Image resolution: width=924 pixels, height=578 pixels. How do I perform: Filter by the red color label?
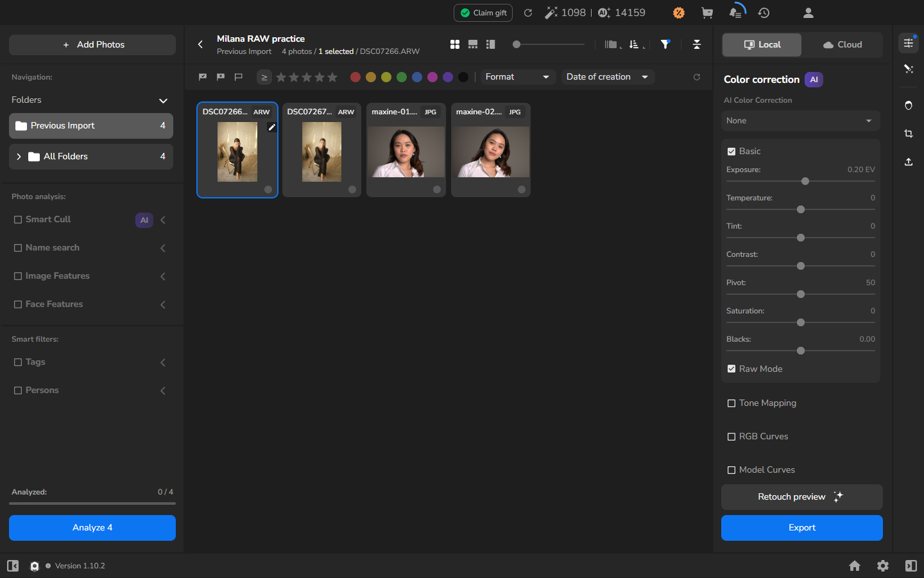pos(355,77)
